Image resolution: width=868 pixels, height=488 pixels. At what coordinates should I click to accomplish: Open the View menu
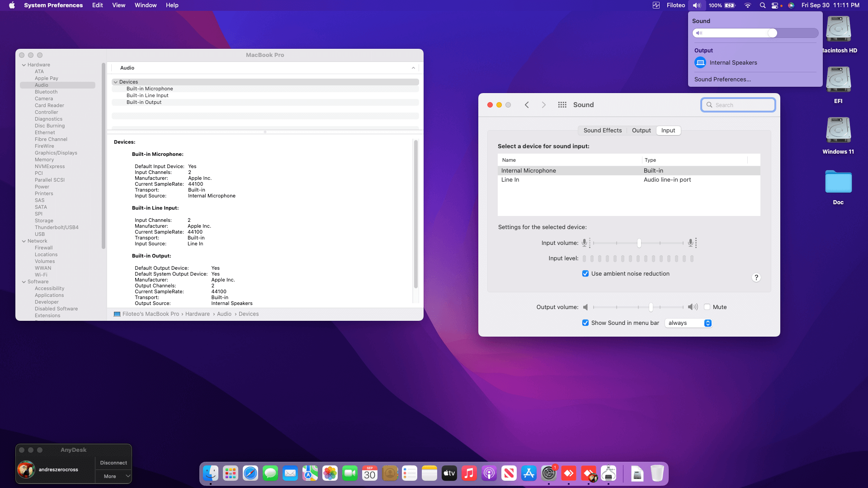(118, 5)
